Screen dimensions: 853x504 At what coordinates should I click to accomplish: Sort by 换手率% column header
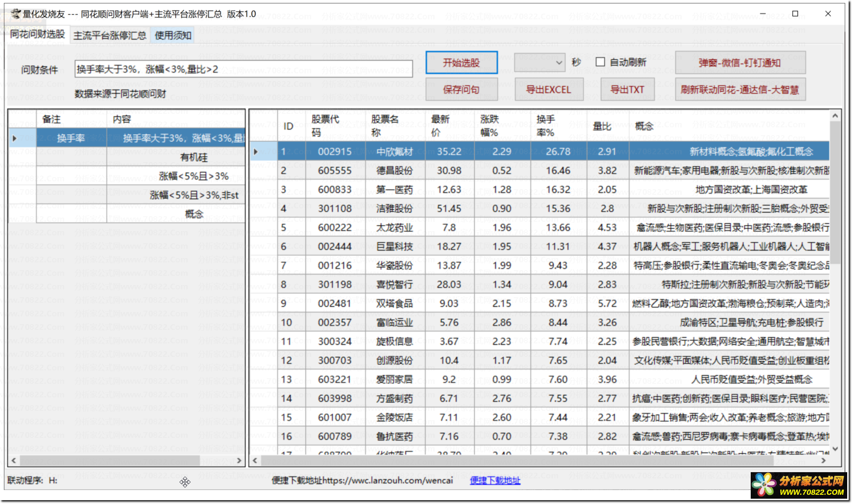tap(558, 126)
